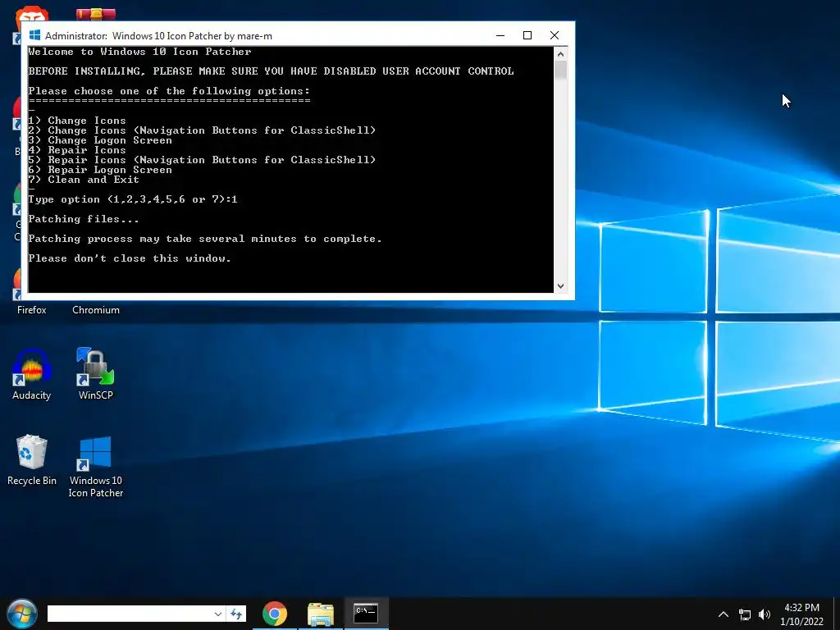The image size is (840, 630).
Task: Launch the Audacity desktop icon
Action: click(32, 374)
